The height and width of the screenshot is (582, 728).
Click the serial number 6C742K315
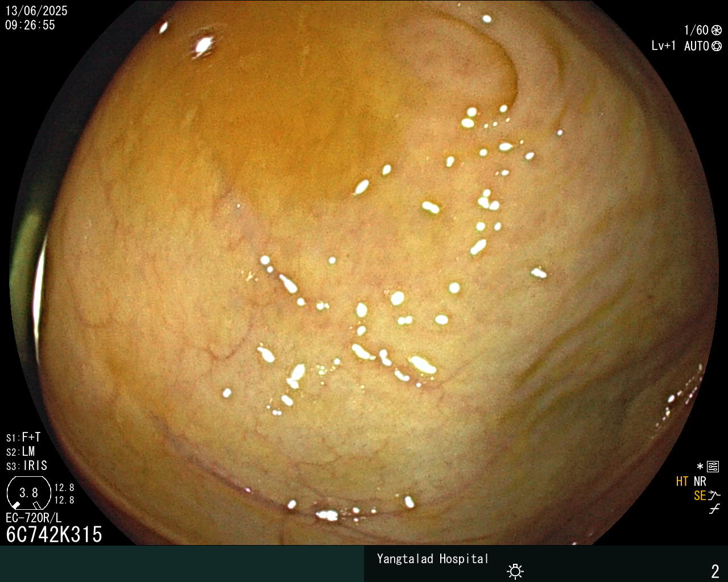tap(54, 535)
